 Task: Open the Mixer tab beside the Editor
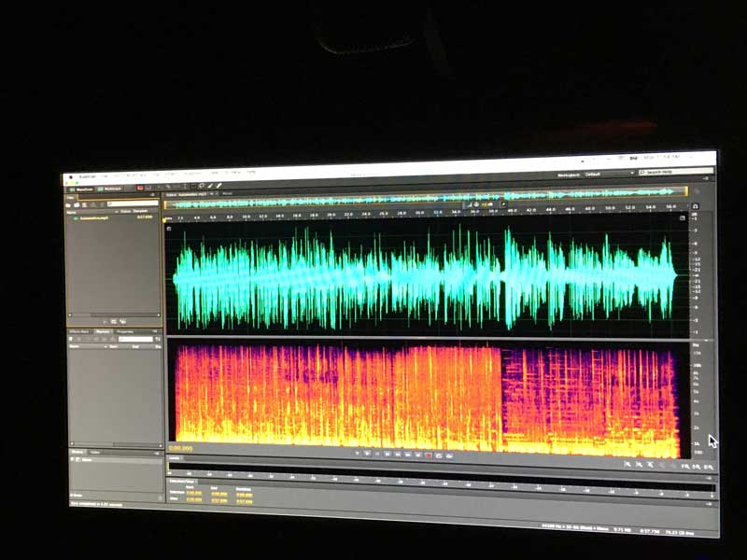pos(227,194)
